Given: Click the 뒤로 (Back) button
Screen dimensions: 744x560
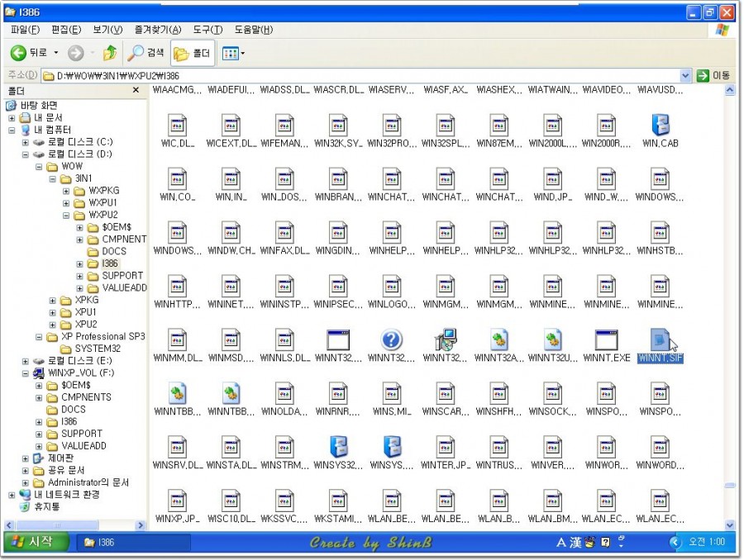Looking at the screenshot, I should 29,53.
